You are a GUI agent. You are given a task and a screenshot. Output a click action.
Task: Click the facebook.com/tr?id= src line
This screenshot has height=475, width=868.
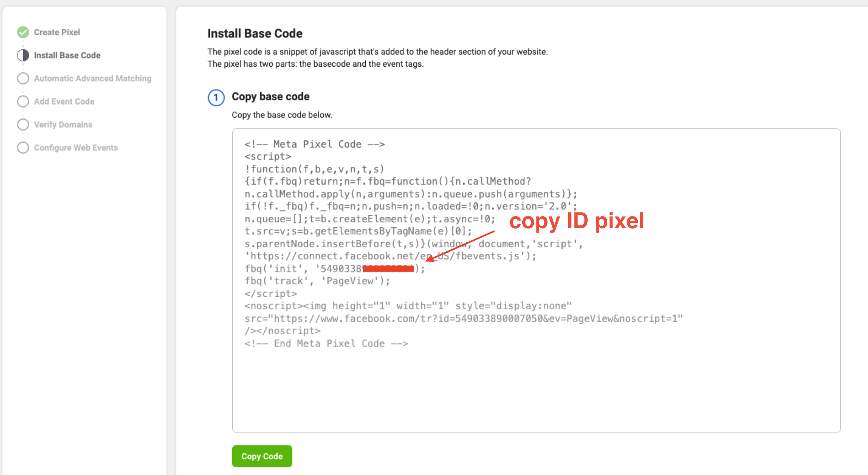[464, 318]
